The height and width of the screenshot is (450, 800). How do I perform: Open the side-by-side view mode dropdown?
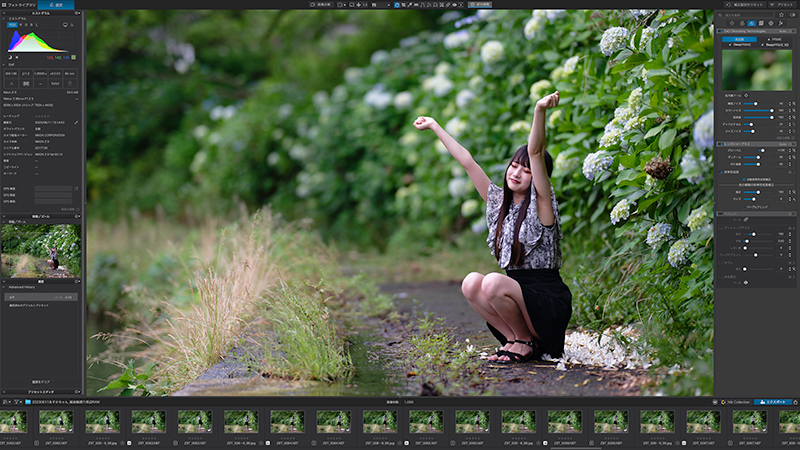342,5
